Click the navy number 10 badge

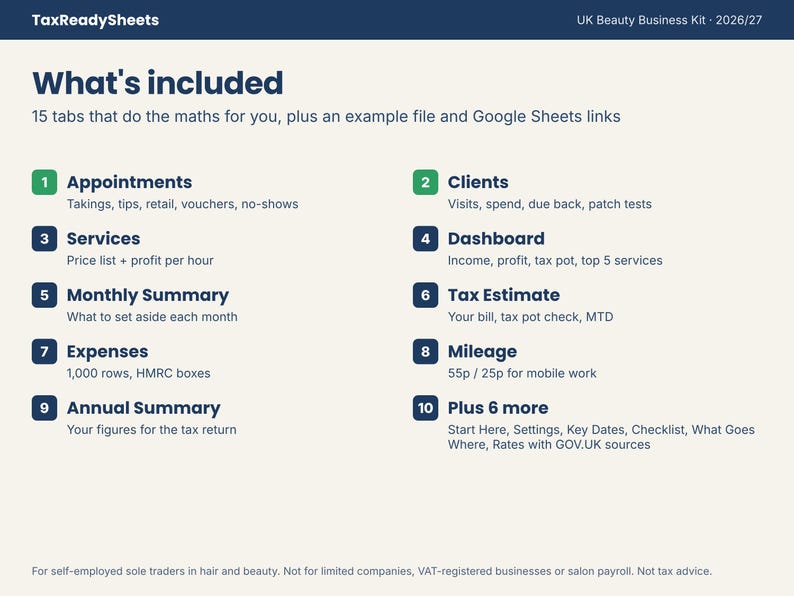click(x=425, y=408)
